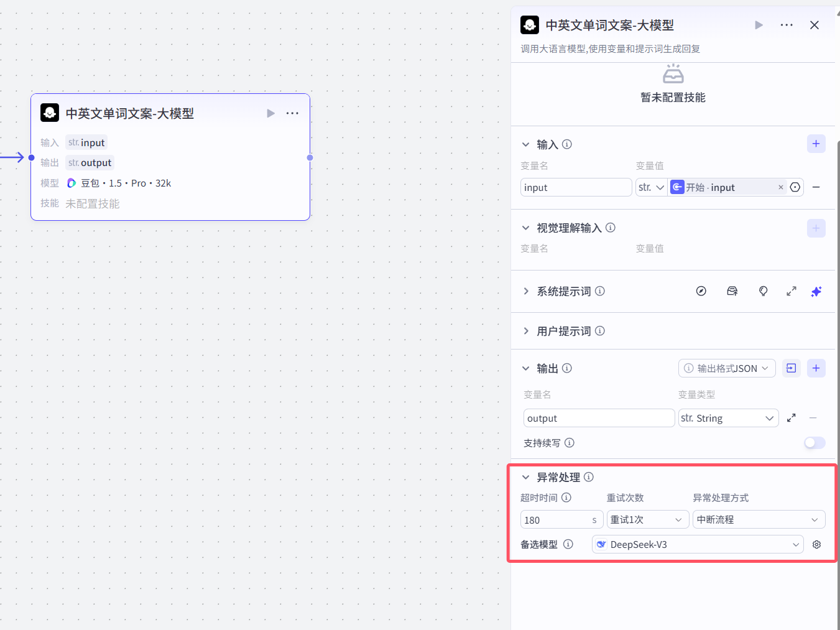840x630 pixels.
Task: Show the info tooltip for 用户提示词
Action: point(600,331)
